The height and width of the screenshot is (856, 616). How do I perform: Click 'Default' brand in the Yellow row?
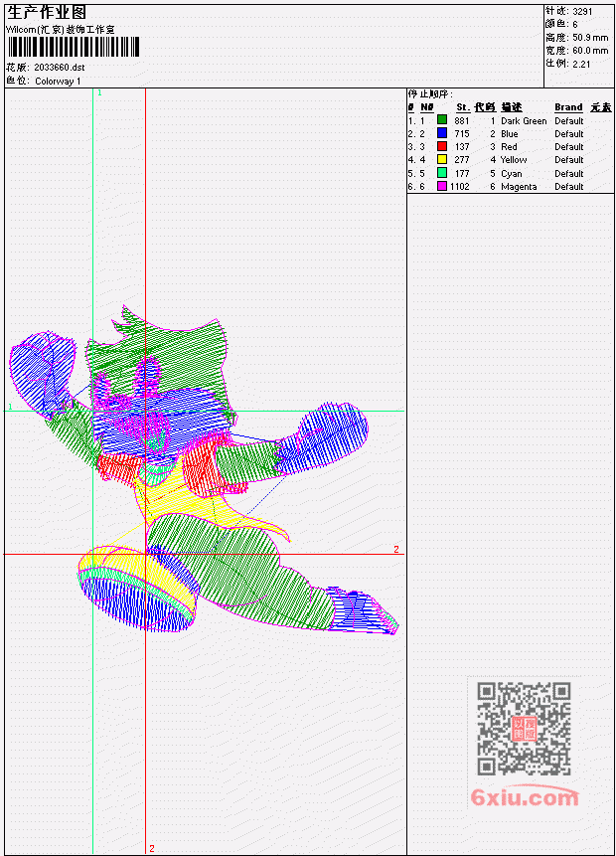pyautogui.click(x=569, y=160)
